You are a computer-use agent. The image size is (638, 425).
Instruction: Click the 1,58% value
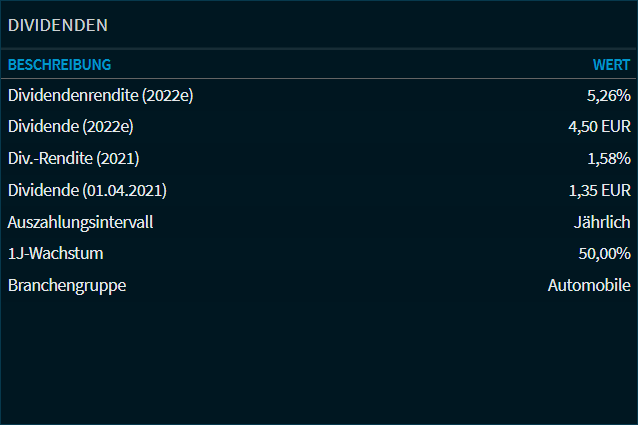coord(608,158)
